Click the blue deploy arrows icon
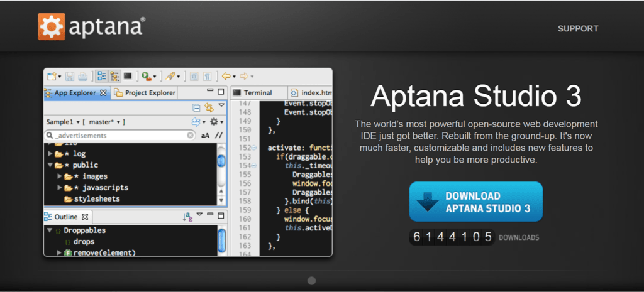Viewport: 644px width, 292px height. pyautogui.click(x=196, y=122)
